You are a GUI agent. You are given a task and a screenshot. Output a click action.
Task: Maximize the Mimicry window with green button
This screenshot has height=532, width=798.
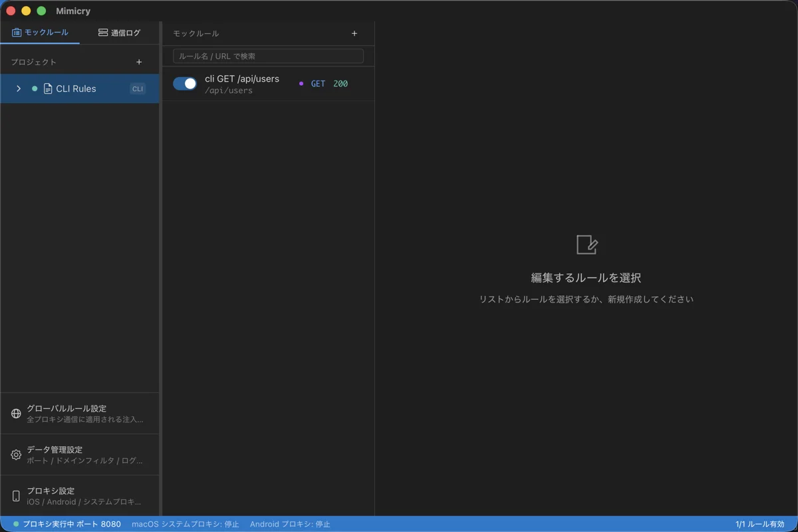(41, 11)
